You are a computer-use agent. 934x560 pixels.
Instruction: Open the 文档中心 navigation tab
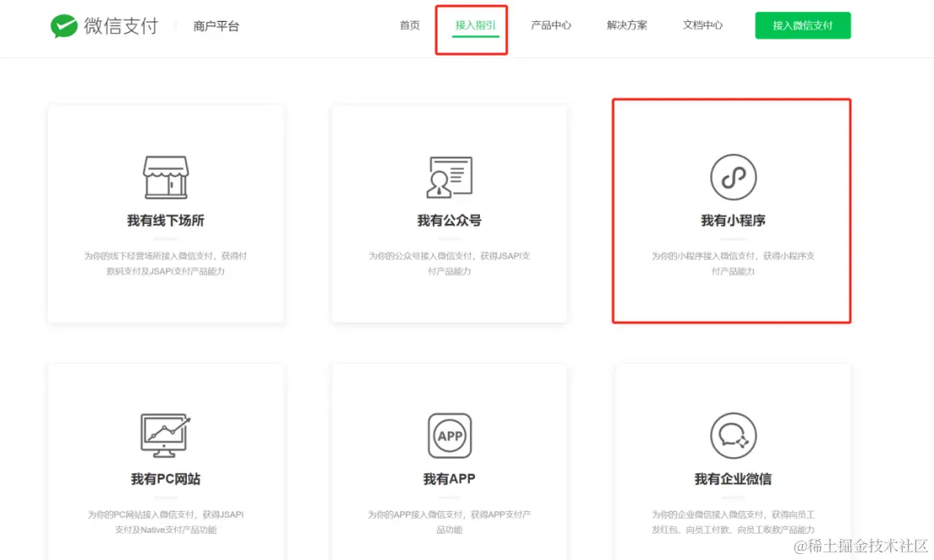tap(702, 25)
